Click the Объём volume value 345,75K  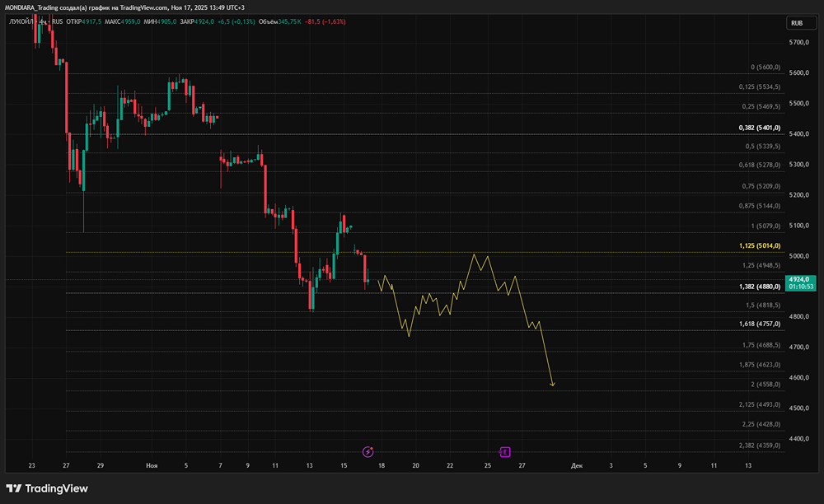(x=289, y=21)
